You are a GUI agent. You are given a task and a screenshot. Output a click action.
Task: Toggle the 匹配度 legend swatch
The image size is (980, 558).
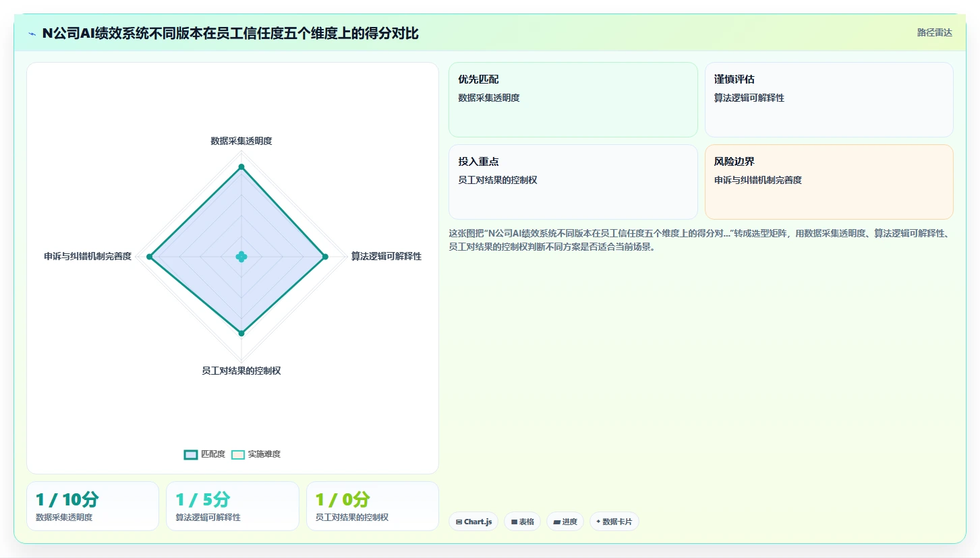[191, 454]
